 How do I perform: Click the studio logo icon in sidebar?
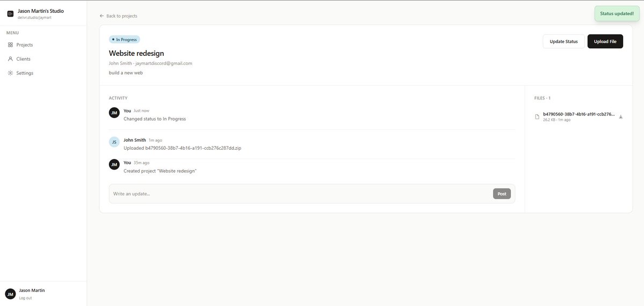pyautogui.click(x=10, y=14)
